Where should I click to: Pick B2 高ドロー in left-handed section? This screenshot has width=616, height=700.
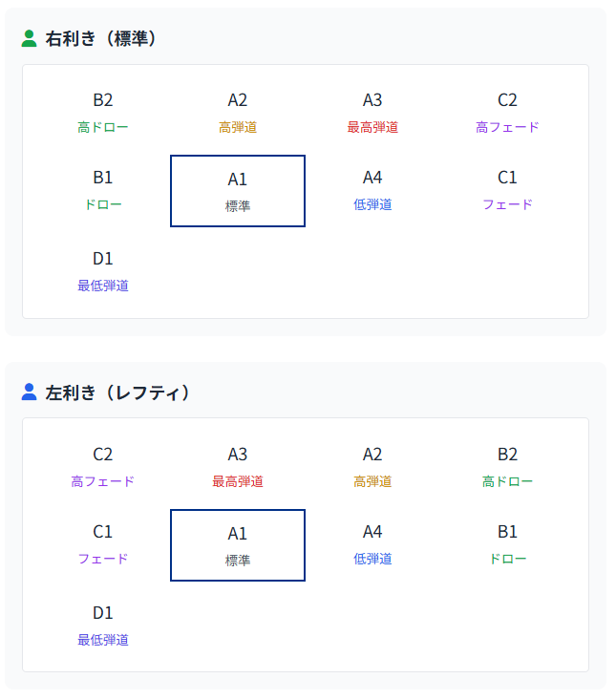pos(507,466)
